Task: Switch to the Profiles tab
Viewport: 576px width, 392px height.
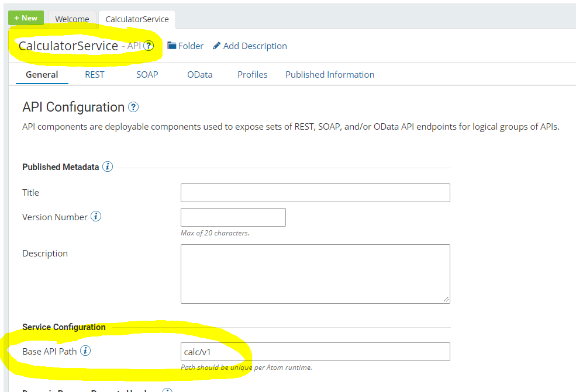Action: click(252, 74)
